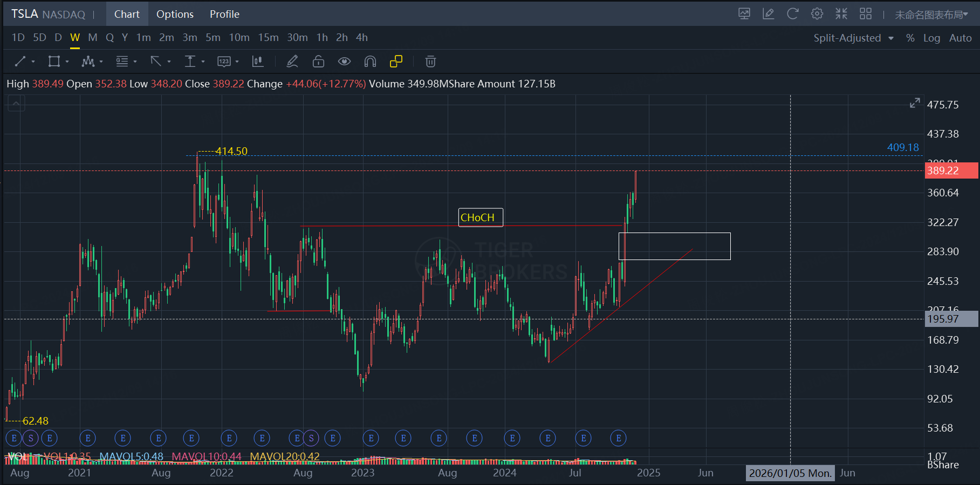This screenshot has width=980, height=485.
Task: Click the 389.22 current price tag
Action: click(951, 170)
